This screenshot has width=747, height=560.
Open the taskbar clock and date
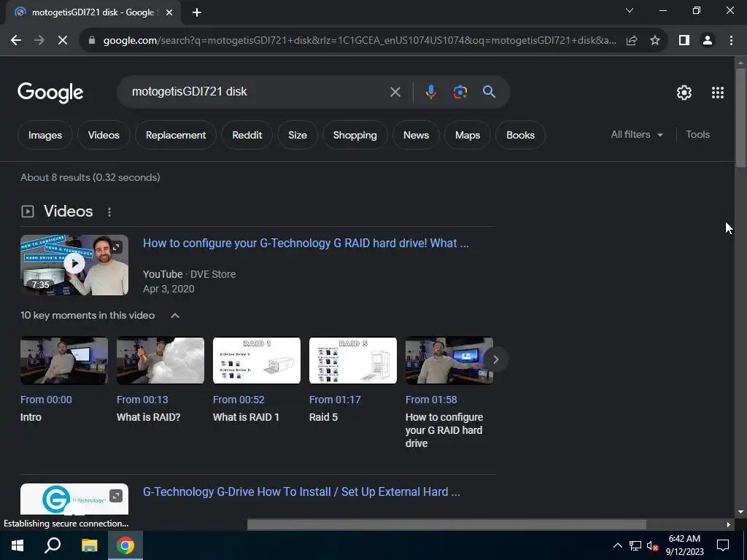coord(684,545)
